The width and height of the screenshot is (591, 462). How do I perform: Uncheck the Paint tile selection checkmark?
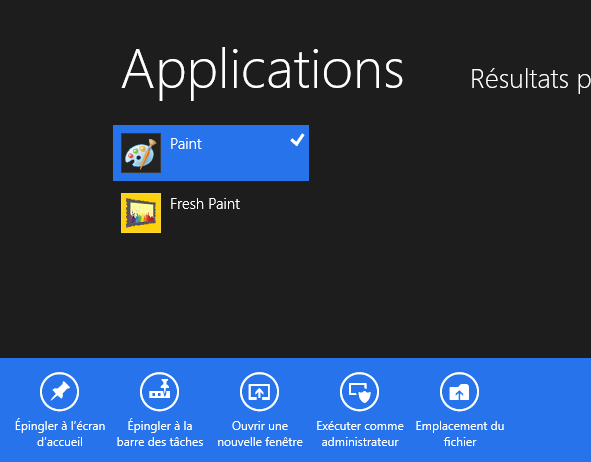297,140
